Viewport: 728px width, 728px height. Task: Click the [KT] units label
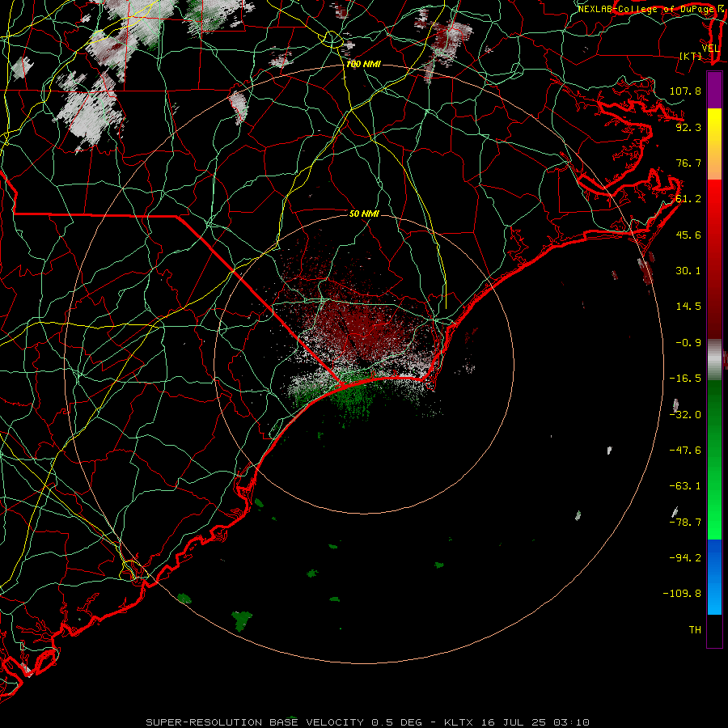point(691,56)
